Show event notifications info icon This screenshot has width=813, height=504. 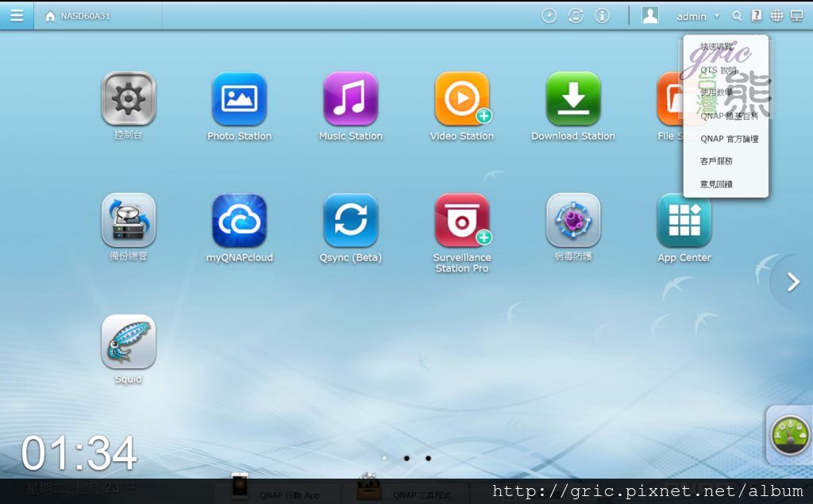602,16
